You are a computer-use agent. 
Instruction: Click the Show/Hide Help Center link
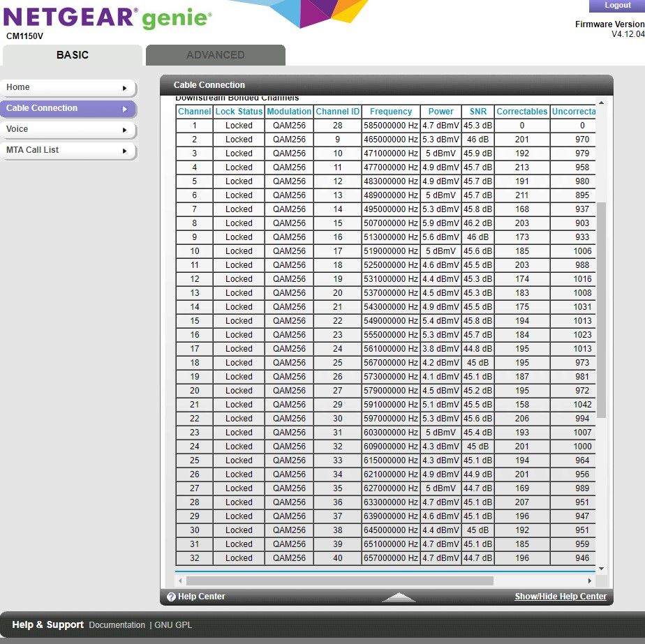[561, 597]
